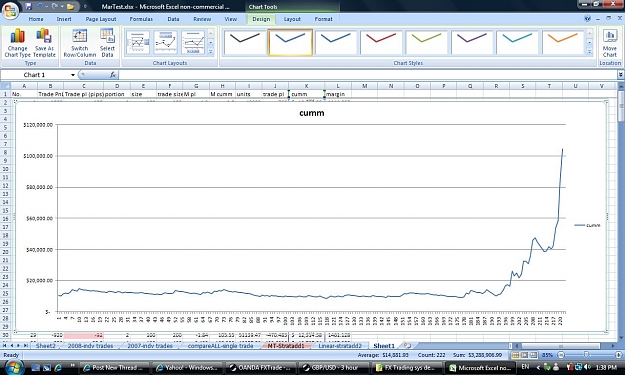Viewport: 625px width, 375px height.
Task: Switch to Linear-stratadd2 sheet
Action: click(340, 346)
